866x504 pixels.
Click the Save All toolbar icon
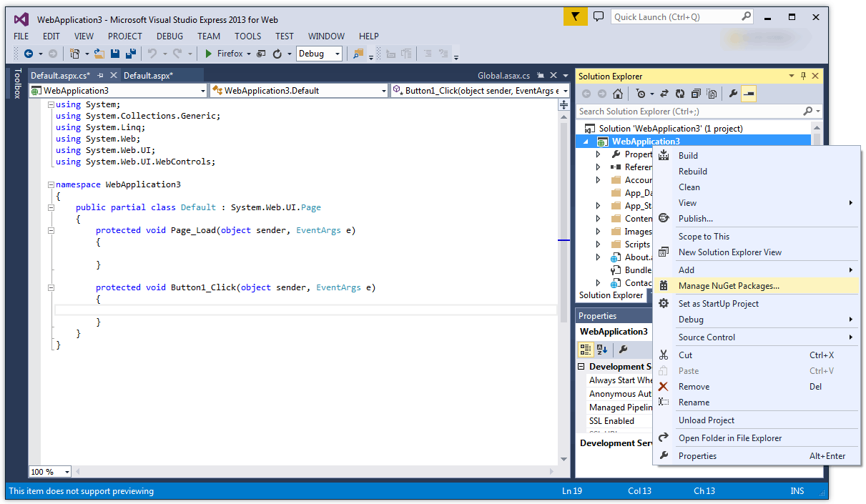[x=130, y=54]
